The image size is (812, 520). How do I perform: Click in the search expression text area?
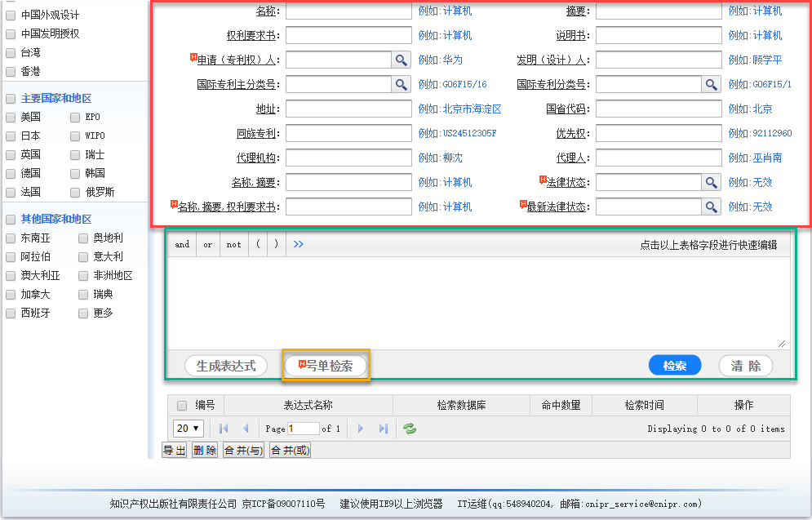click(479, 303)
